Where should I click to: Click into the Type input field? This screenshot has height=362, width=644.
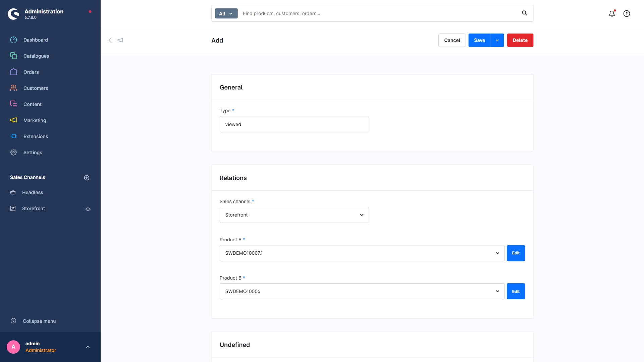(x=294, y=124)
